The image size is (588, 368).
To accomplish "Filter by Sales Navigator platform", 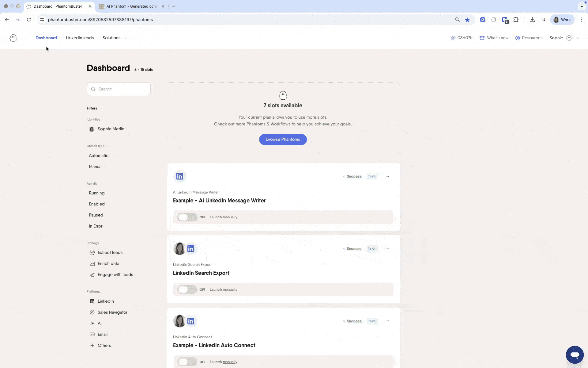I will tap(109, 312).
